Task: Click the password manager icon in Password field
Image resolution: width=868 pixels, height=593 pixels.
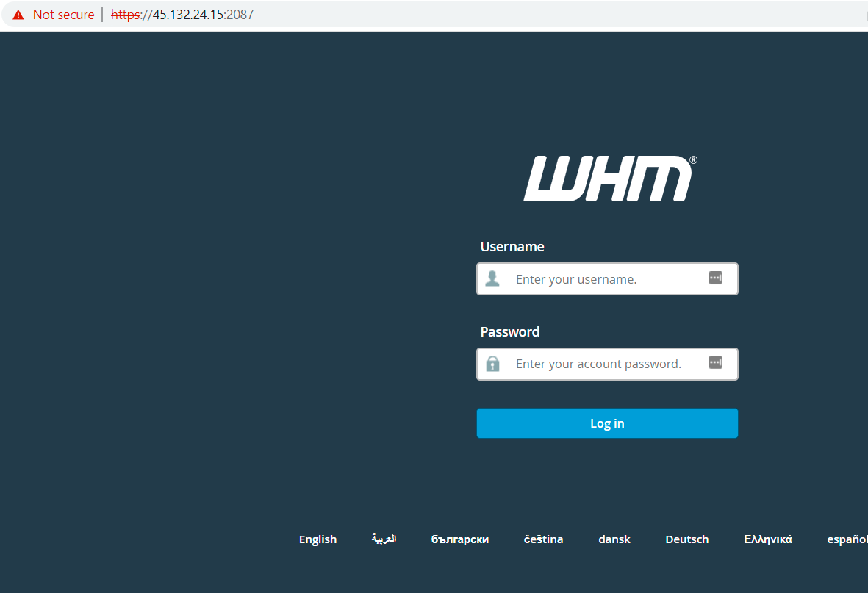Action: [x=715, y=363]
